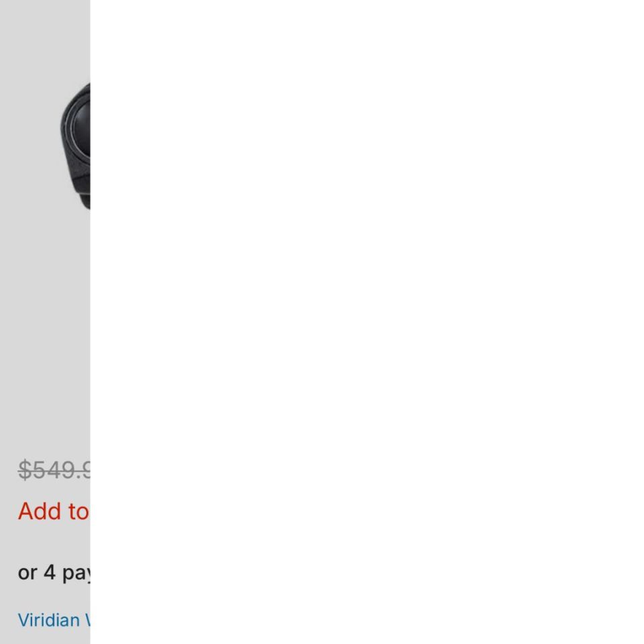Click the crossed-out $549 price
This screenshot has height=644, width=644.
(54, 470)
